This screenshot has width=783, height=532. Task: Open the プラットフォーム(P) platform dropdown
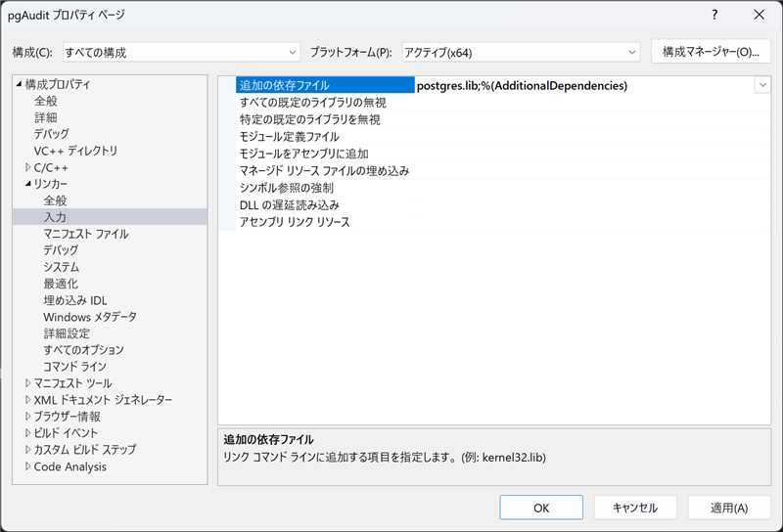(521, 52)
